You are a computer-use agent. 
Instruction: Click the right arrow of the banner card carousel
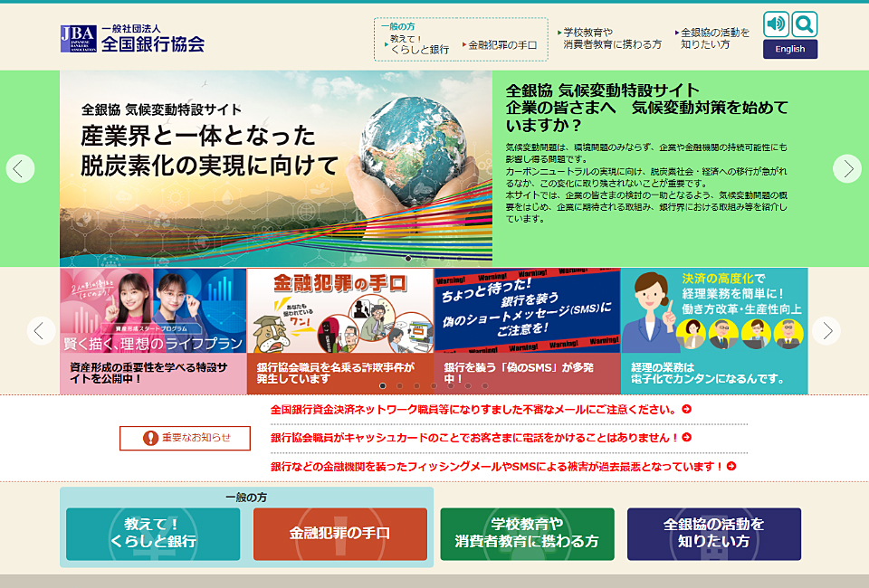[x=826, y=330]
